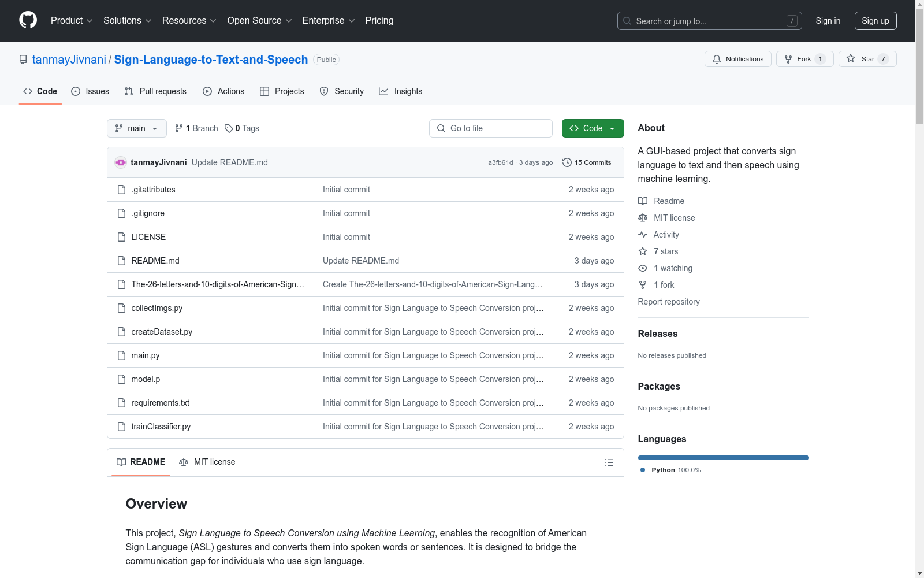
Task: Click the clock history icon by 15 Commits
Action: 567,162
